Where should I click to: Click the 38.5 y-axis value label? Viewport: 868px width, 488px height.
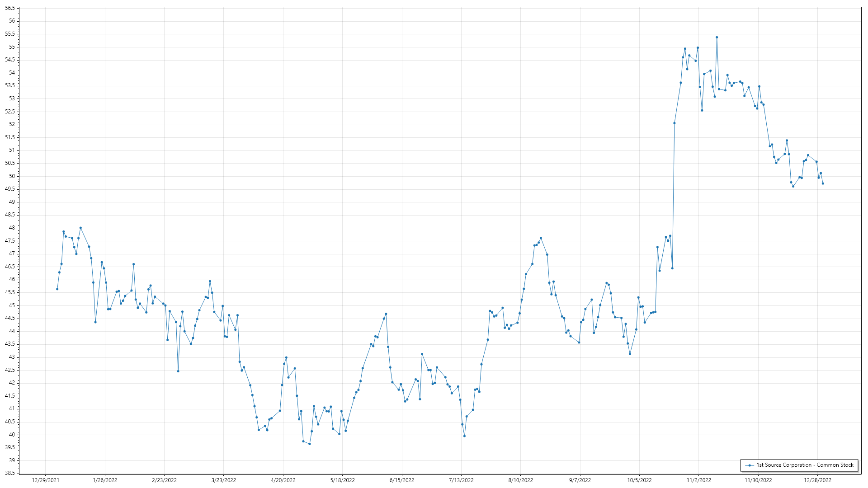tap(10, 473)
